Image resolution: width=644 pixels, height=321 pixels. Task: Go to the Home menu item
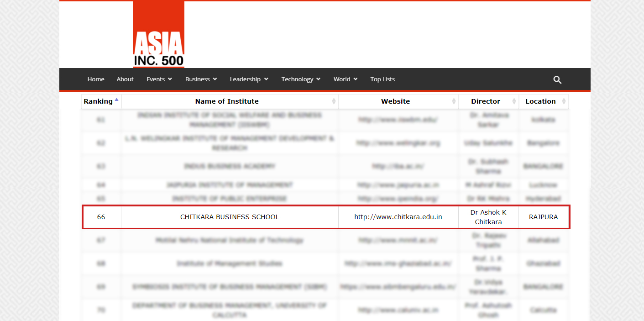point(96,79)
